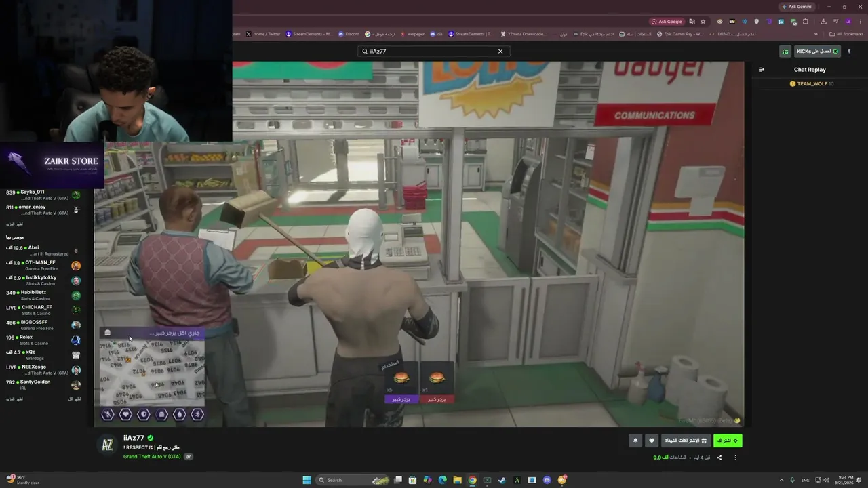The image size is (868, 488).
Task: Open the SantyGolden channel
Action: click(43, 385)
